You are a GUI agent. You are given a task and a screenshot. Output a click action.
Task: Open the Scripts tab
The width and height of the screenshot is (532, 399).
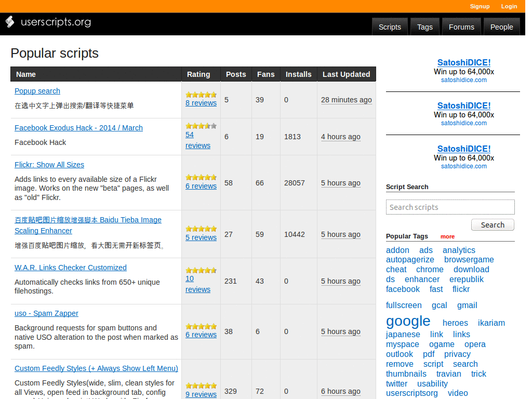[x=390, y=26]
